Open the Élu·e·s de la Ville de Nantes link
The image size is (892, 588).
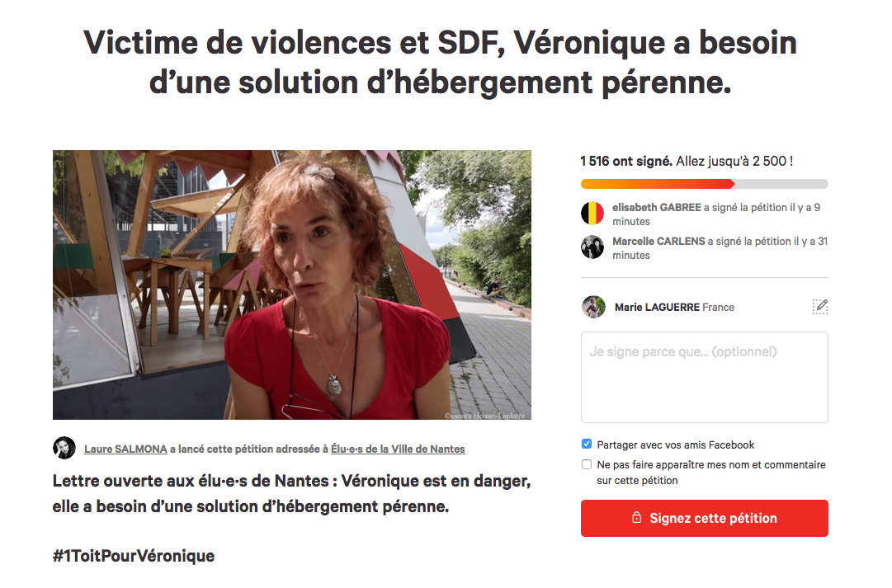398,449
